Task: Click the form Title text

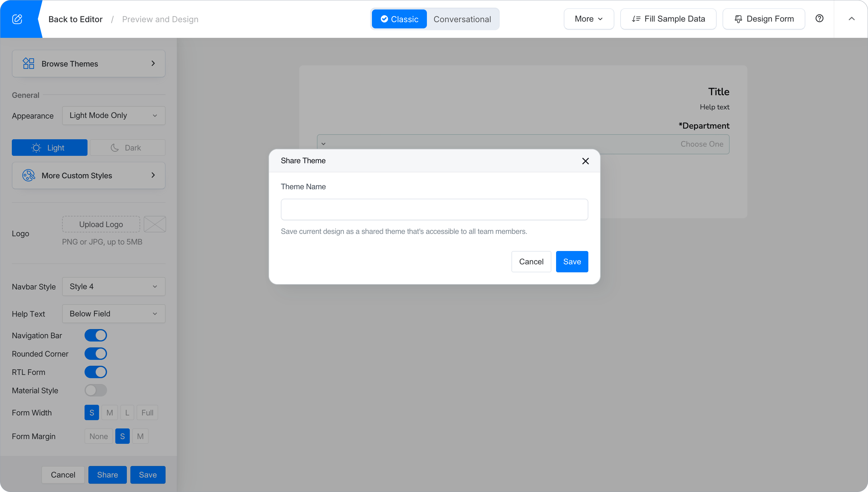Action: [719, 92]
